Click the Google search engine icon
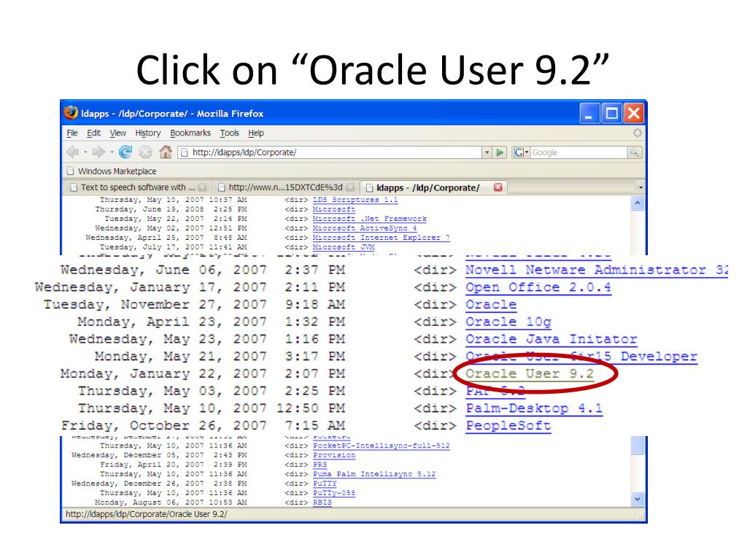Screen dimensions: 747x560 click(x=519, y=152)
